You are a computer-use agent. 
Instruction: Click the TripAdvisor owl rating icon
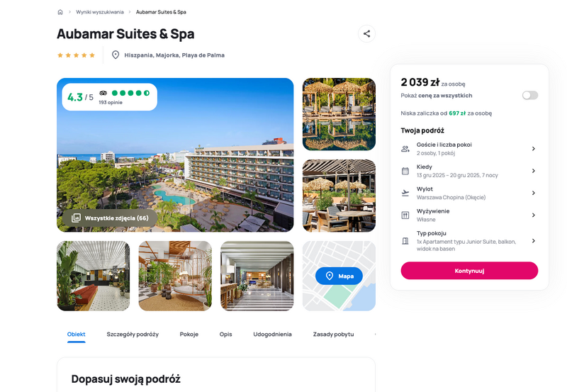point(103,93)
